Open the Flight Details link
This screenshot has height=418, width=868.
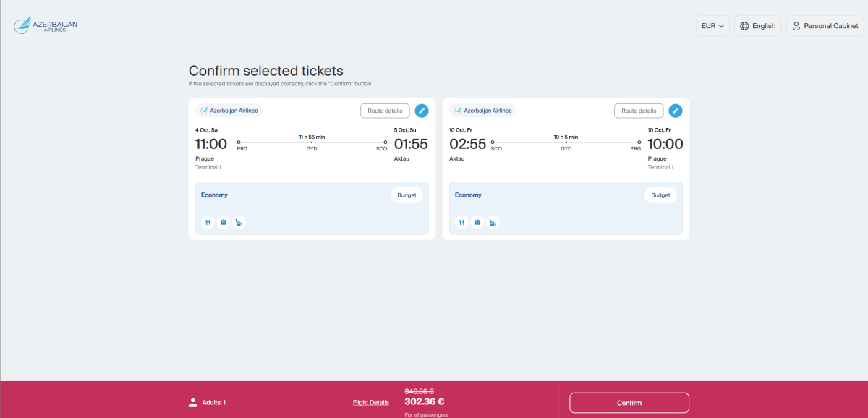[370, 403]
